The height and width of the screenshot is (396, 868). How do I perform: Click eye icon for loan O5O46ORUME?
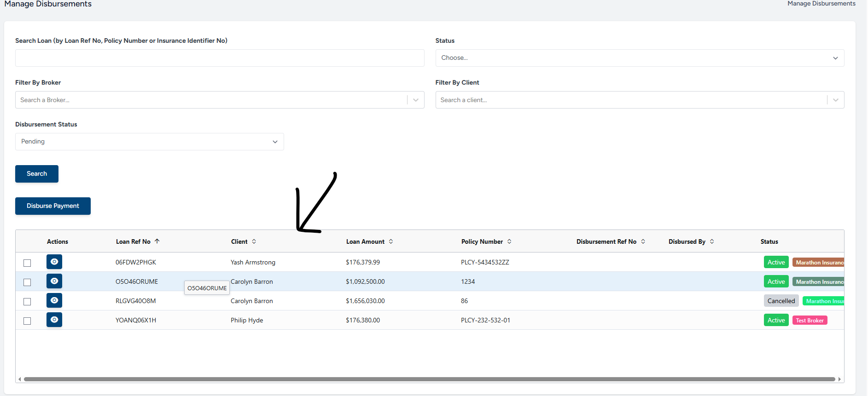pos(54,281)
